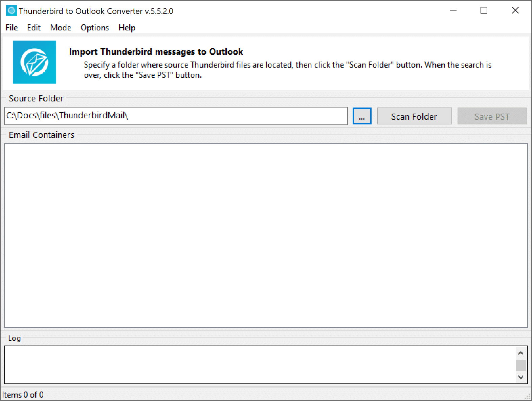Image resolution: width=532 pixels, height=401 pixels.
Task: Open the Options menu
Action: point(95,28)
